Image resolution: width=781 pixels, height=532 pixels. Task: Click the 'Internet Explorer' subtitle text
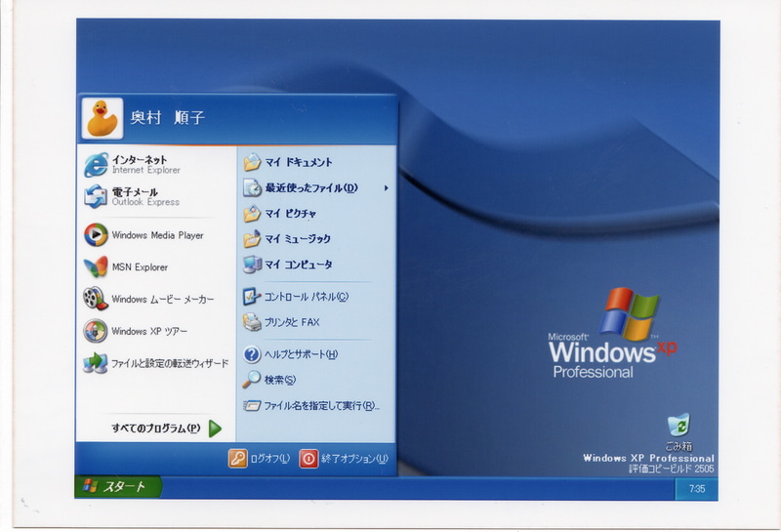pyautogui.click(x=145, y=171)
